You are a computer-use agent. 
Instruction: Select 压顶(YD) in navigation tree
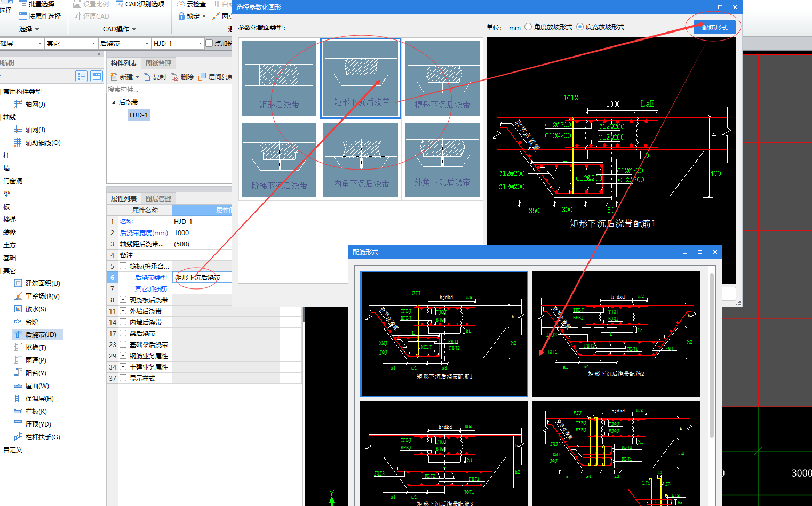point(33,424)
